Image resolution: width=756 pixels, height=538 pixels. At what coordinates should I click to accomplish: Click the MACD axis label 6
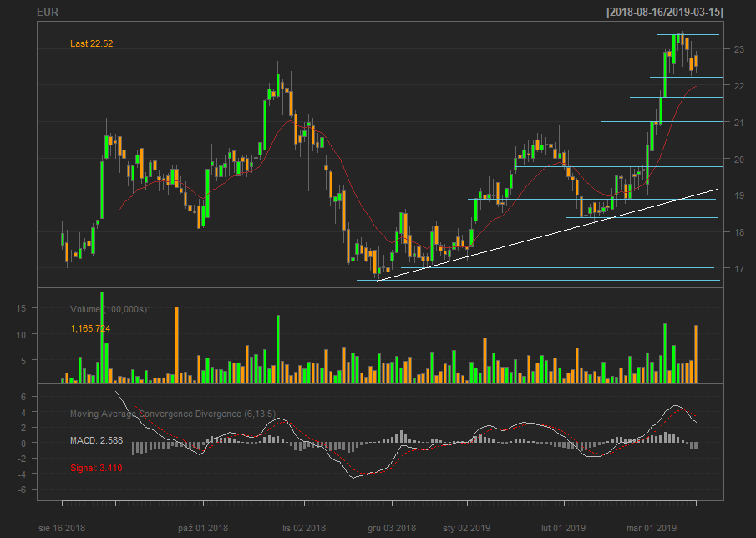[23, 397]
